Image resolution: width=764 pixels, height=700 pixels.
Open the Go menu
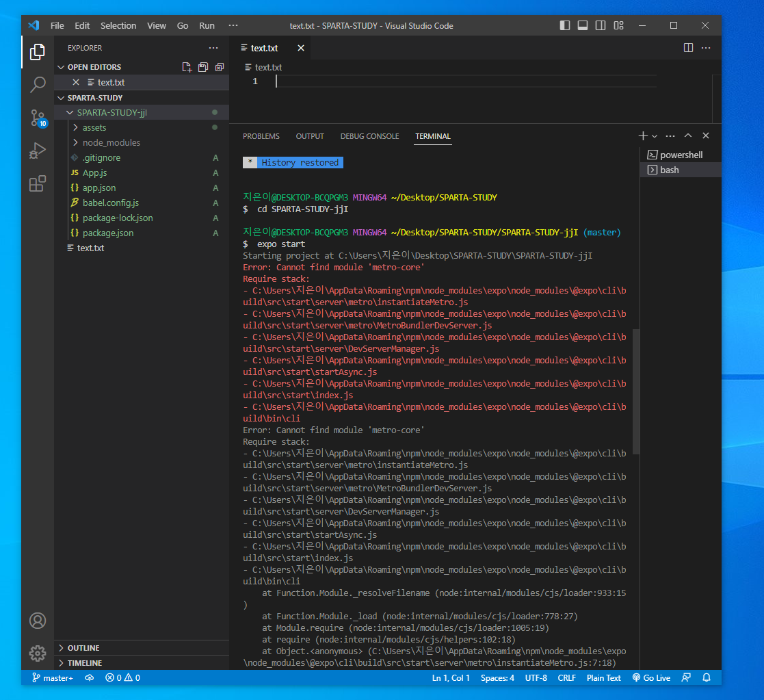pyautogui.click(x=183, y=25)
